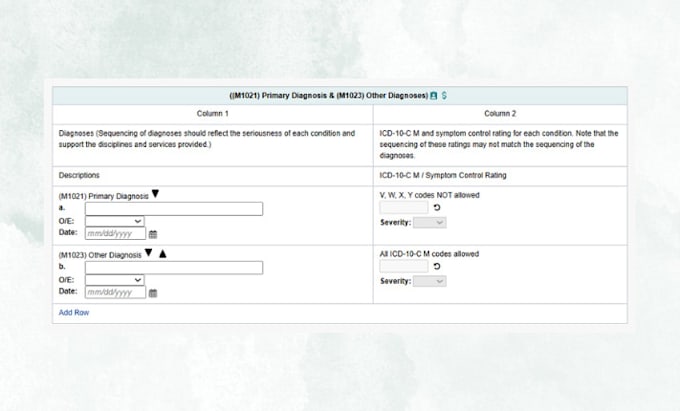
Task: Click the Add Row link
Action: pyautogui.click(x=74, y=313)
